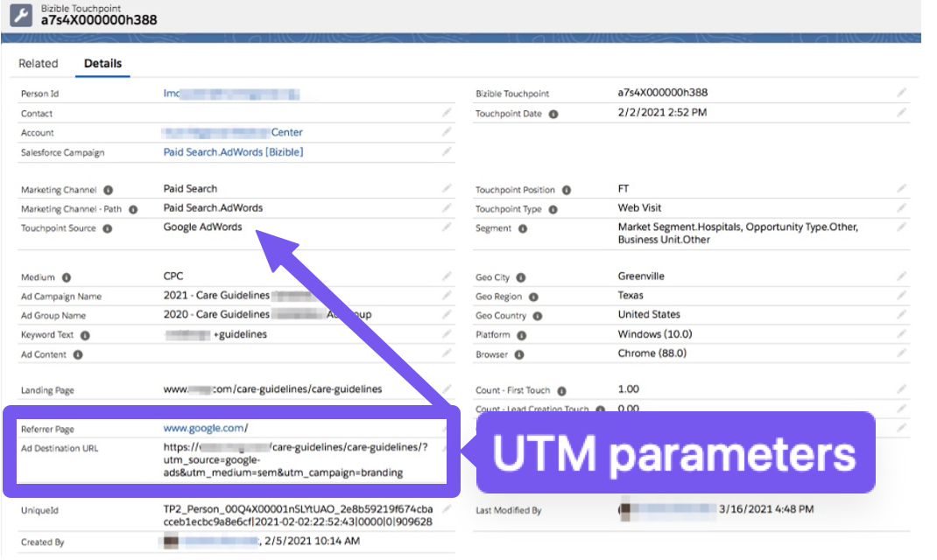Edit Marketing Channel with pencil icon
Image resolution: width=937 pixels, height=560 pixels.
[x=447, y=188]
